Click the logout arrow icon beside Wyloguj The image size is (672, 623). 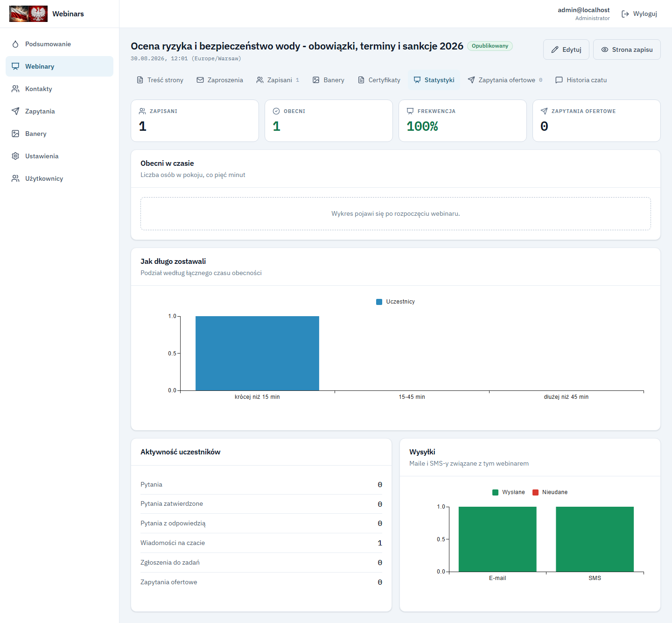[625, 14]
